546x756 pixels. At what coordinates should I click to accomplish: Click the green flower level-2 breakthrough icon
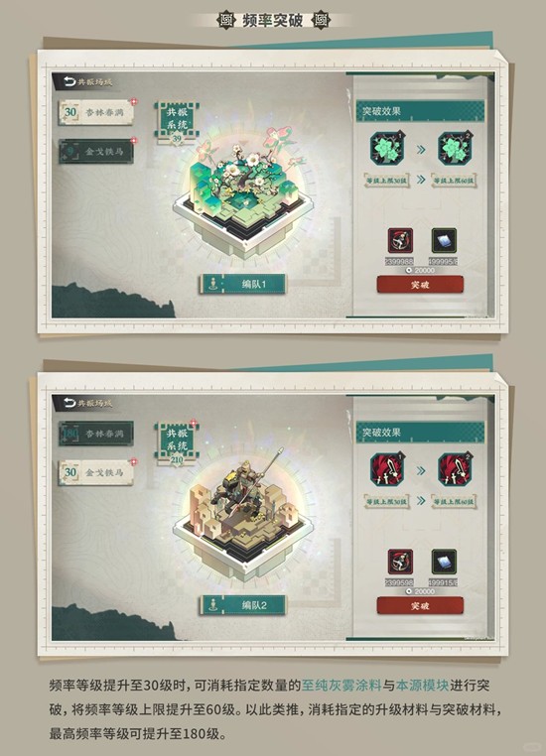pos(455,149)
